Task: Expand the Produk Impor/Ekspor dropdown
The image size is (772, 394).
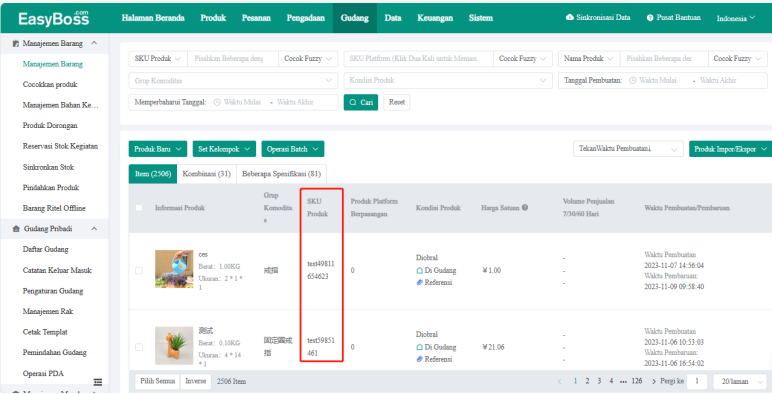Action: pyautogui.click(x=731, y=149)
